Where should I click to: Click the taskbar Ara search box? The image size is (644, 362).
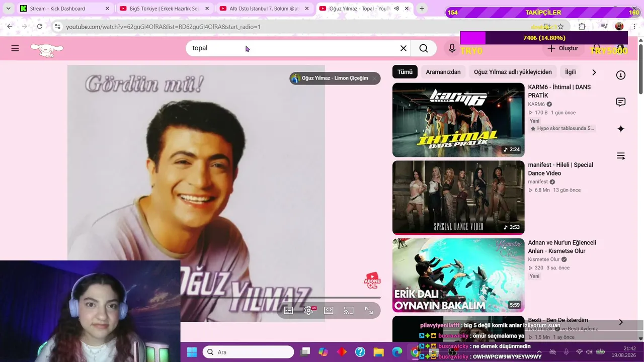click(248, 352)
